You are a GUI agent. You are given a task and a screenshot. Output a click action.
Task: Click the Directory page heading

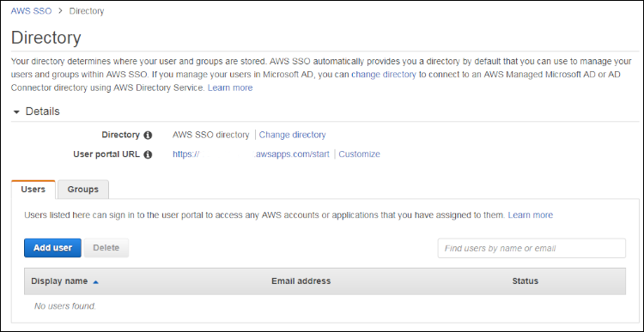point(46,38)
